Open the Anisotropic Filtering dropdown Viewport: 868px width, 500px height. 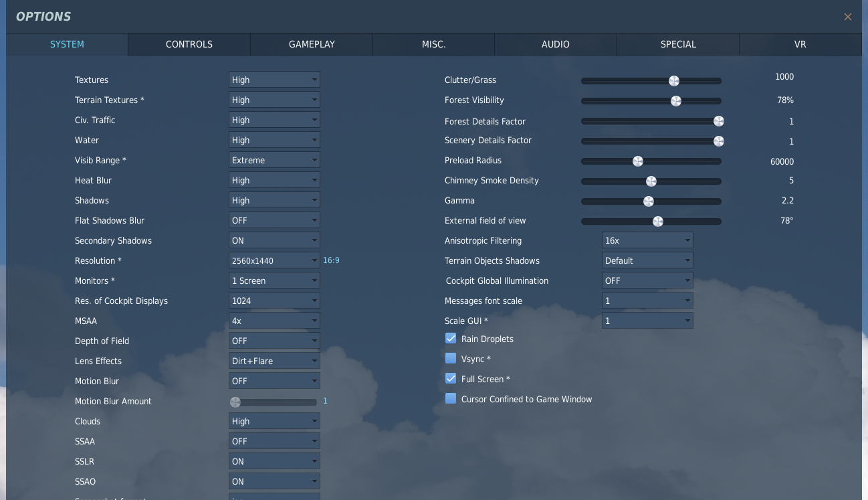point(647,240)
